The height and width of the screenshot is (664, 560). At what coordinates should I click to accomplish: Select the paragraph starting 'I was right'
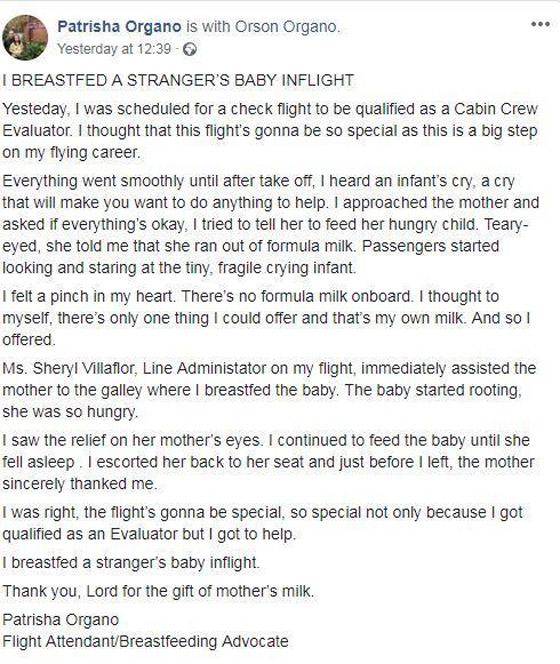coord(263,523)
